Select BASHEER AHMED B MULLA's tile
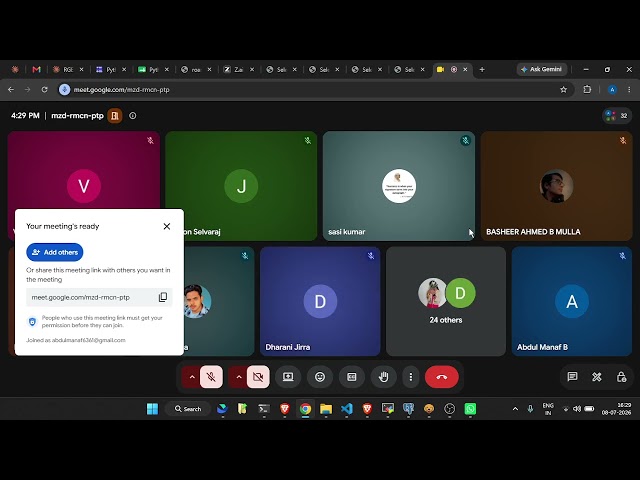Viewport: 640px width, 480px height. pyautogui.click(x=556, y=186)
